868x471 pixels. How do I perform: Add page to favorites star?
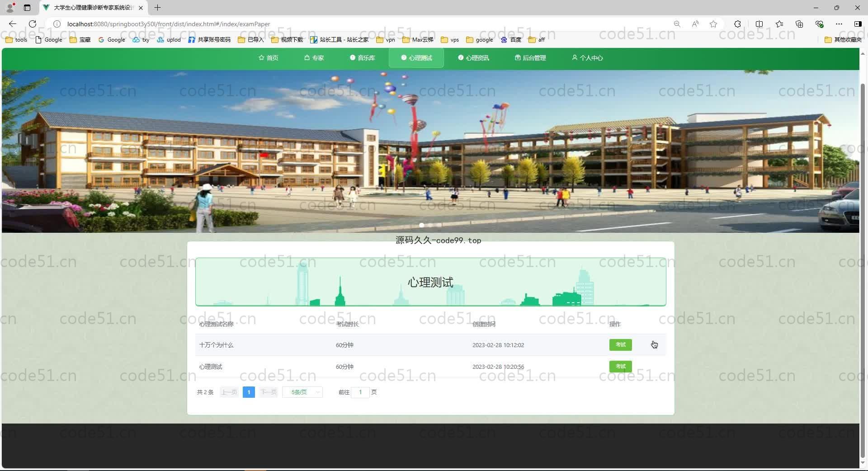pyautogui.click(x=713, y=24)
